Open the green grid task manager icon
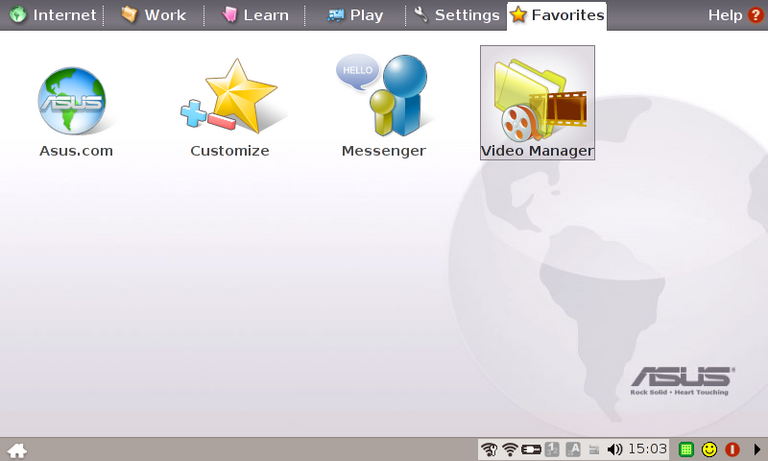Viewport: 768px width, 461px height. 686,449
